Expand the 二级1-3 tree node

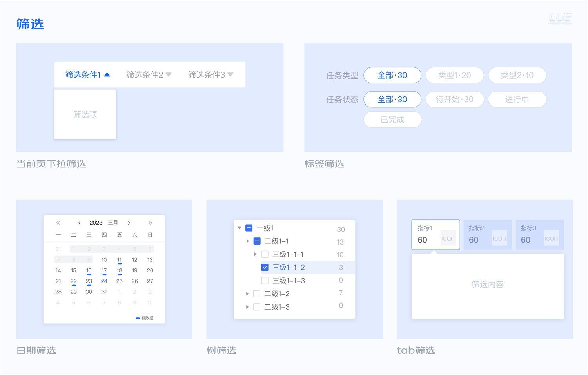pos(247,307)
